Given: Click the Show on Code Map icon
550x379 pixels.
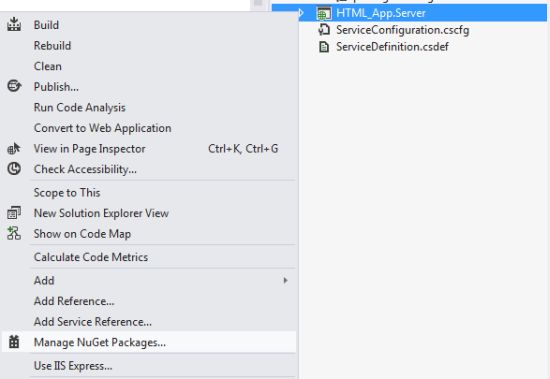Looking at the screenshot, I should [x=14, y=233].
